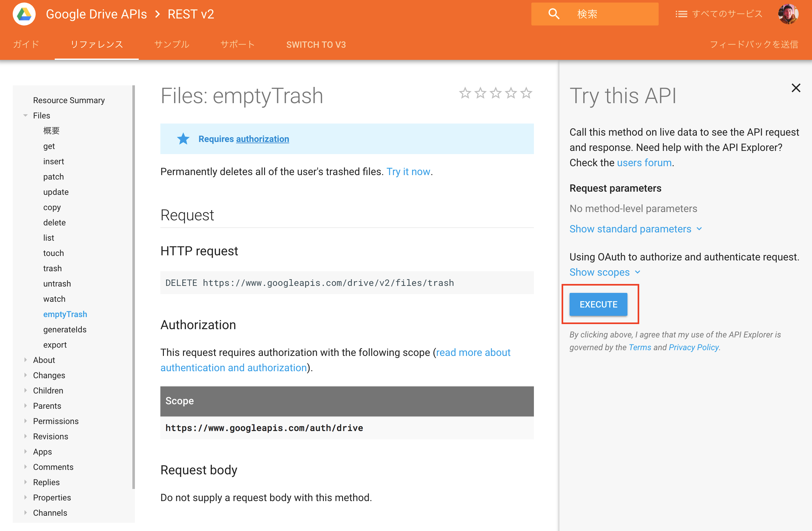Open read more about authentication link

click(x=335, y=360)
